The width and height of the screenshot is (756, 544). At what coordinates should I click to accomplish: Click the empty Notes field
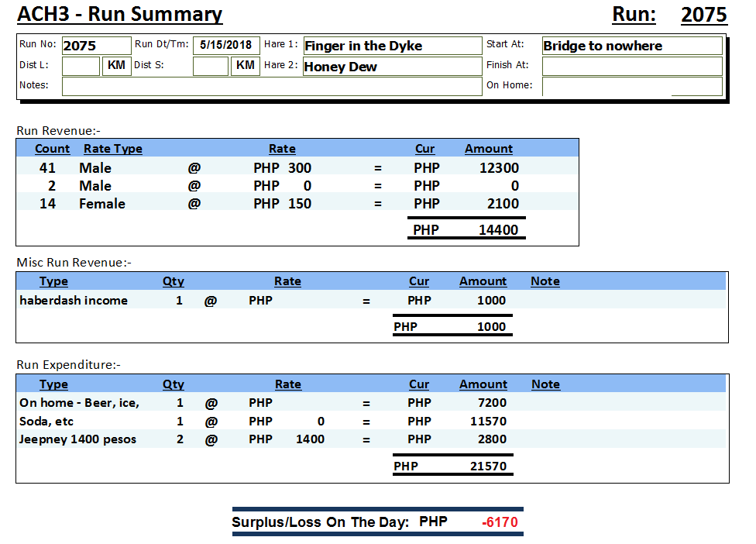tap(271, 86)
